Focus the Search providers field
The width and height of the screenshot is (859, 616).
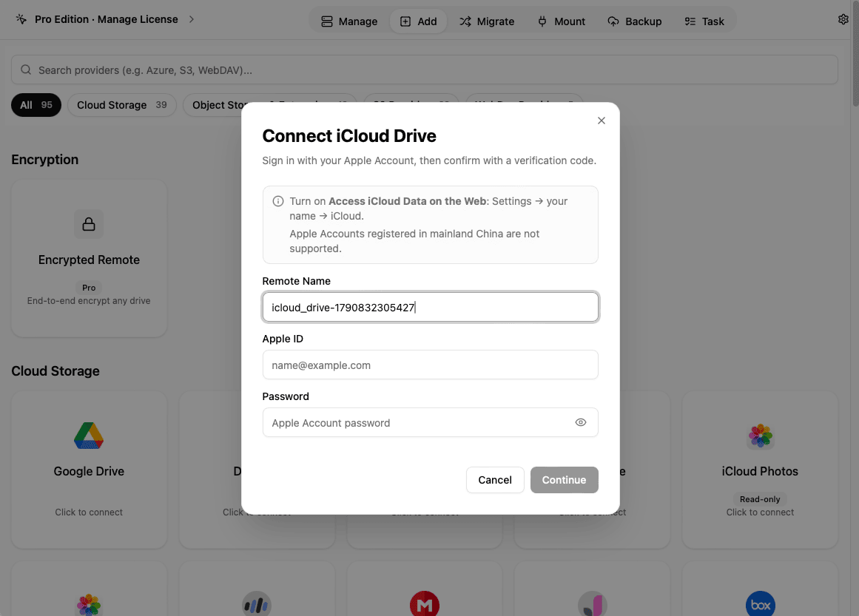point(425,70)
